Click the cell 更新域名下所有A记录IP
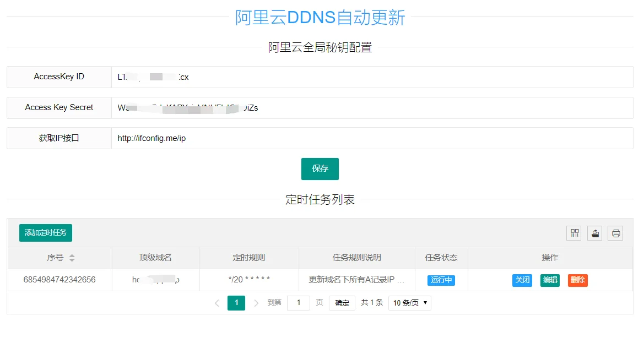The image size is (644, 343). [356, 280]
